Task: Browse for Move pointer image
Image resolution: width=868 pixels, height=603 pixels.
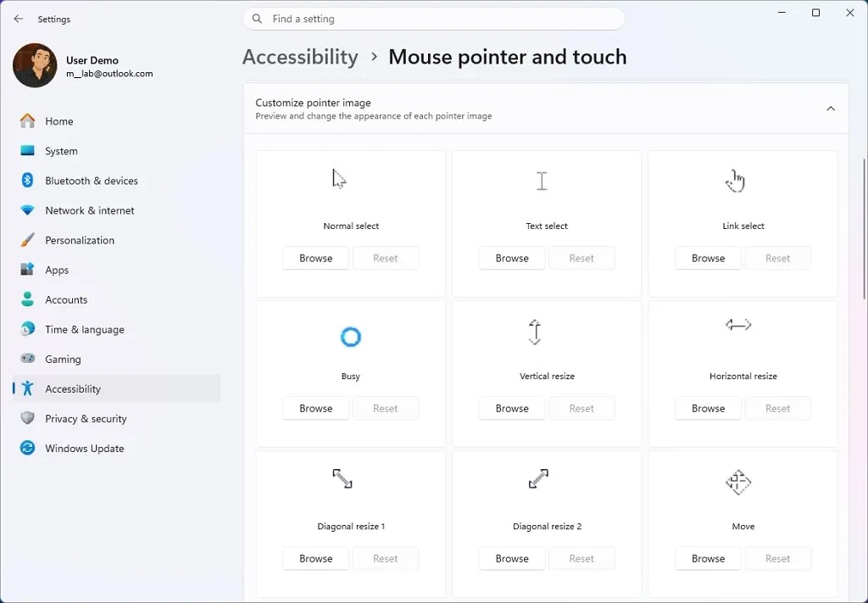Action: tap(708, 558)
